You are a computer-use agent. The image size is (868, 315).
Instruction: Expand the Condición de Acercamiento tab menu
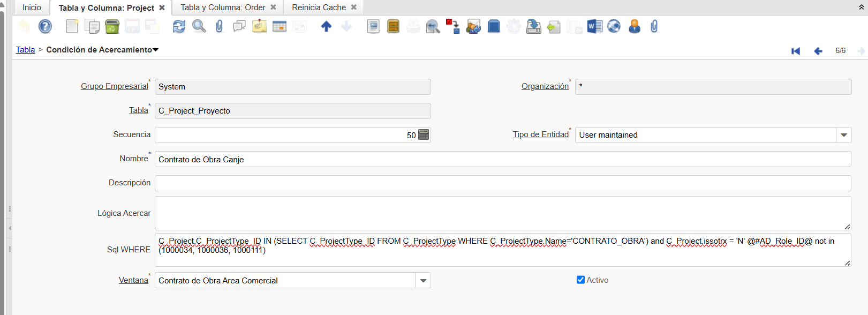pos(156,50)
